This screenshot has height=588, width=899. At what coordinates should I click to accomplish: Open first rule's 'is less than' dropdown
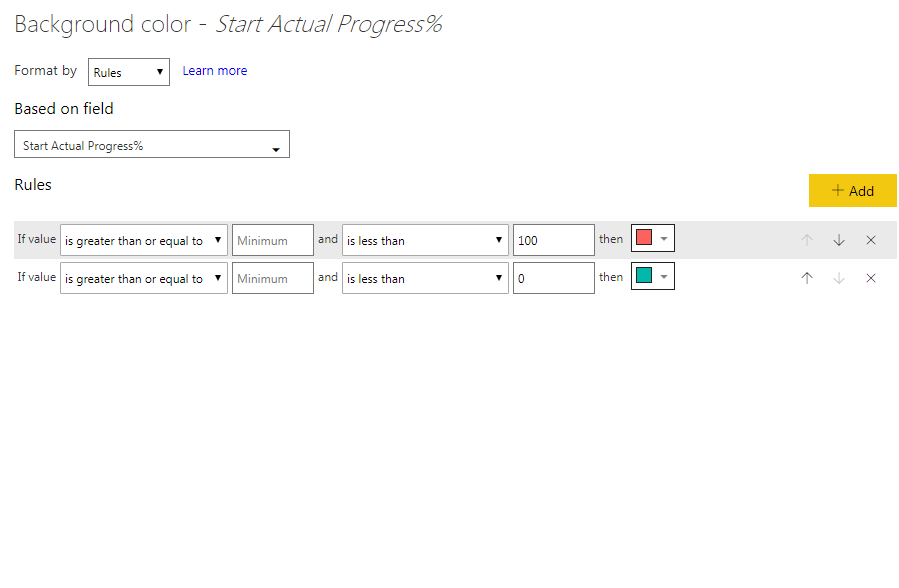(x=425, y=240)
